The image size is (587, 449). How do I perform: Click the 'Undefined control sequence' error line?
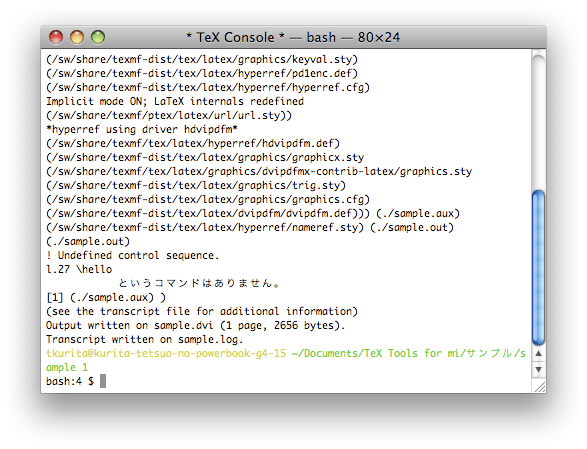(x=133, y=255)
